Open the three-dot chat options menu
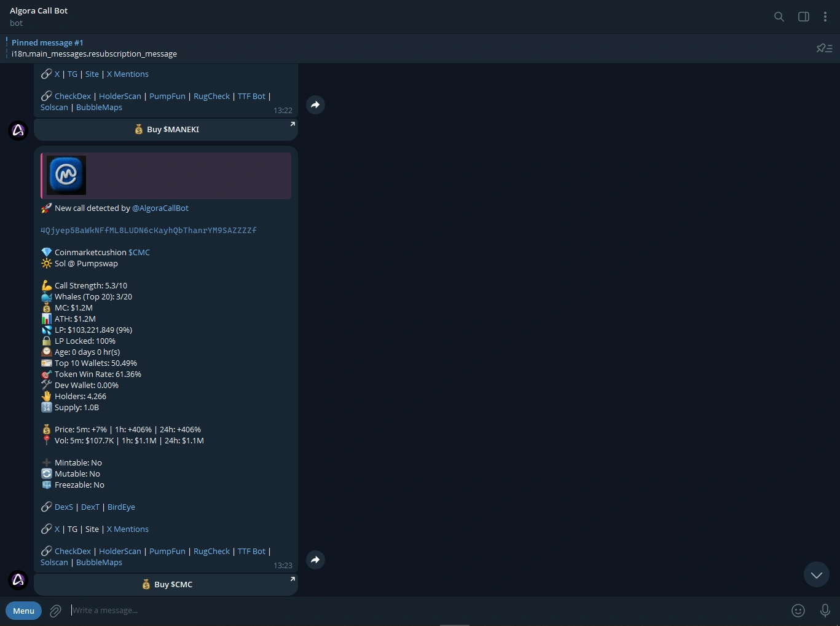Viewport: 840px width, 626px height. 825,17
